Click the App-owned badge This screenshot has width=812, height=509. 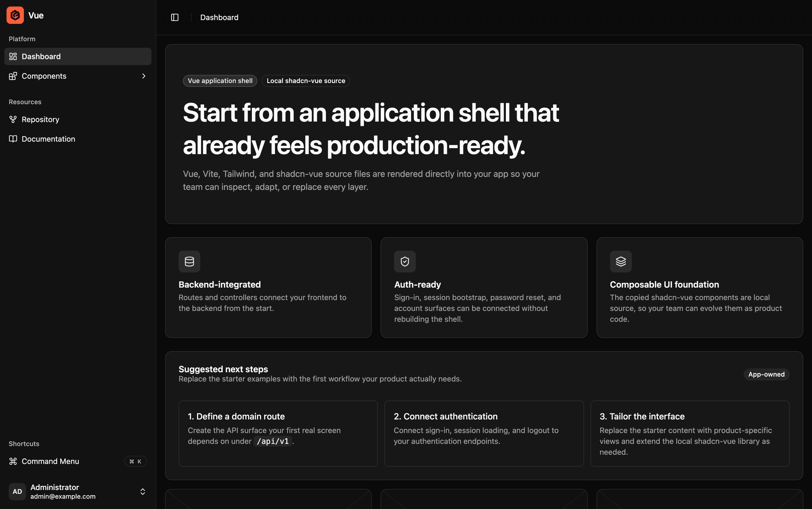[766, 374]
